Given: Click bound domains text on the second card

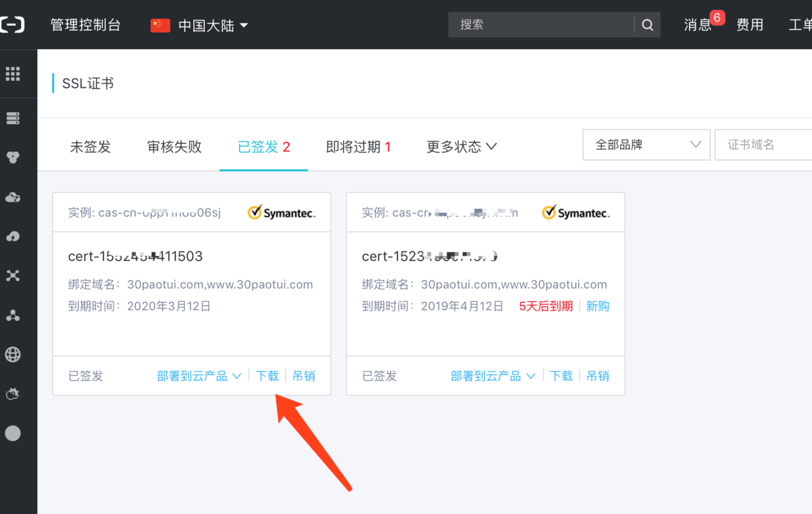Looking at the screenshot, I should 485,285.
